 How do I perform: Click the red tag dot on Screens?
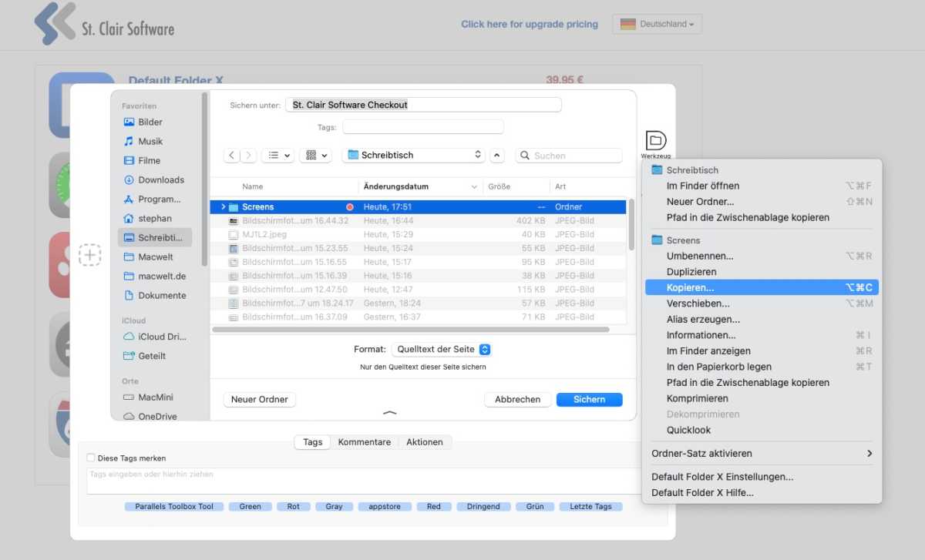(350, 207)
